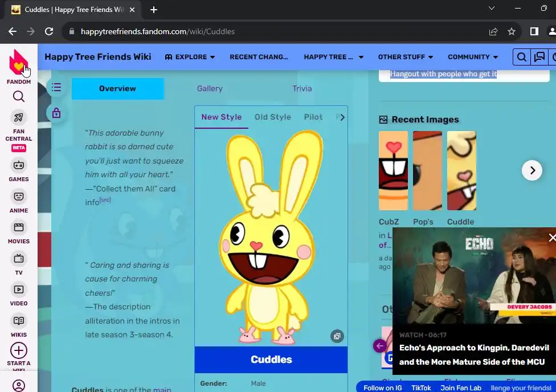This screenshot has height=392, width=556.
Task: Open the CubZ recent image thumbnail
Action: pos(393,170)
